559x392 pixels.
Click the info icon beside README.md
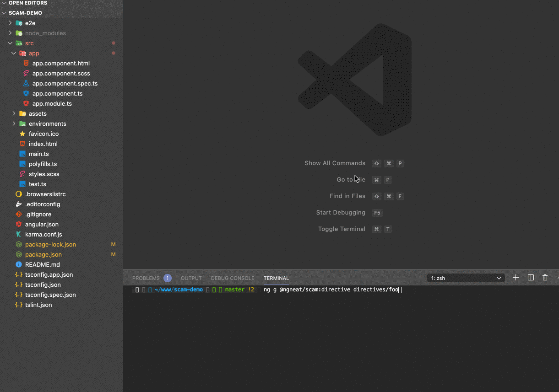coord(19,264)
